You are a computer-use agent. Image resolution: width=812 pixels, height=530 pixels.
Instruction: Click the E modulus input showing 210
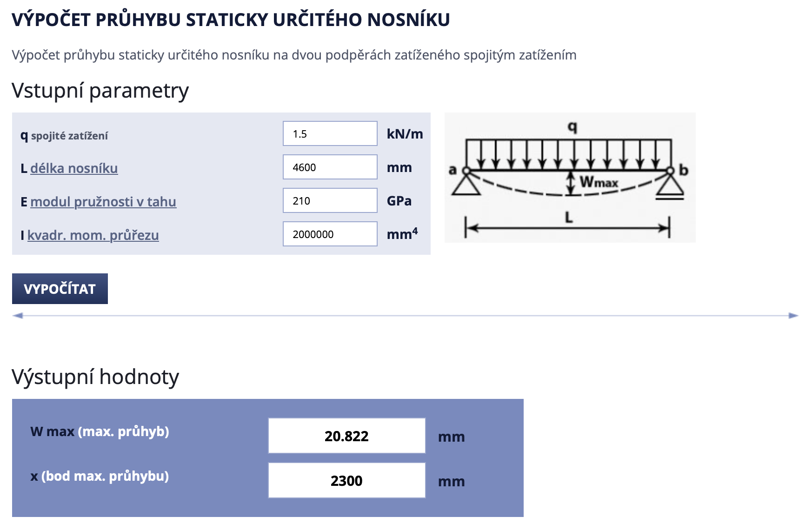[330, 201]
